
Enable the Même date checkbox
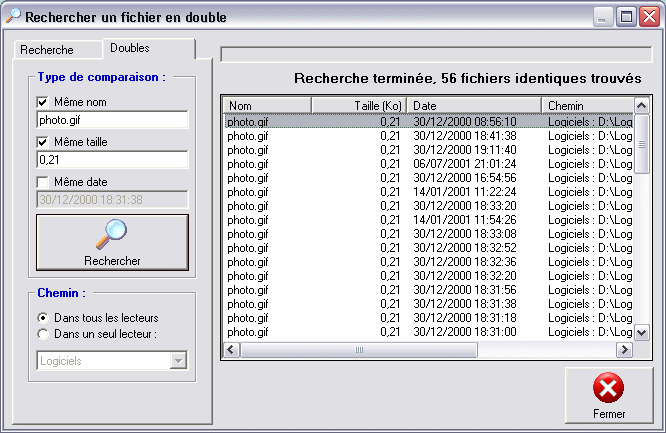click(x=42, y=181)
